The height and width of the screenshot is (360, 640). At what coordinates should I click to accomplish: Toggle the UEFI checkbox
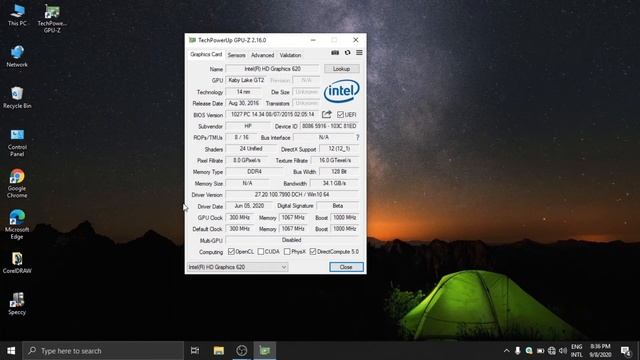pyautogui.click(x=340, y=114)
